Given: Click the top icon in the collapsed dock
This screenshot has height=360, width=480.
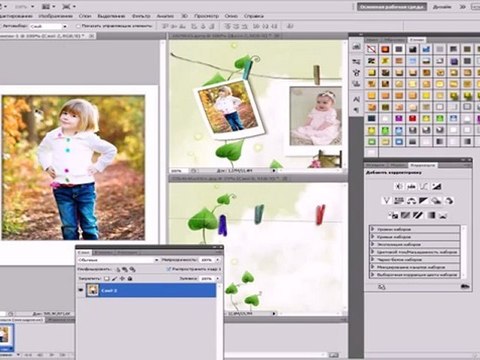Looking at the screenshot, I should (356, 46).
